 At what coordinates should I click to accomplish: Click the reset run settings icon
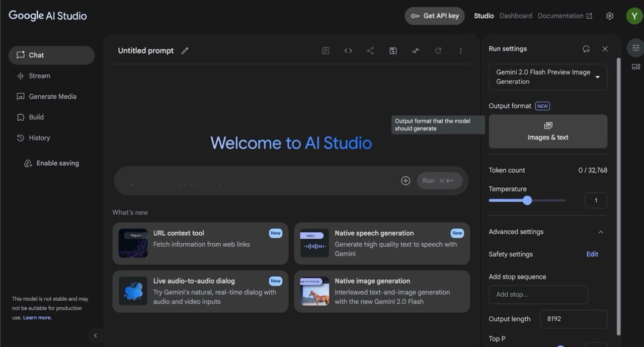[x=586, y=49]
